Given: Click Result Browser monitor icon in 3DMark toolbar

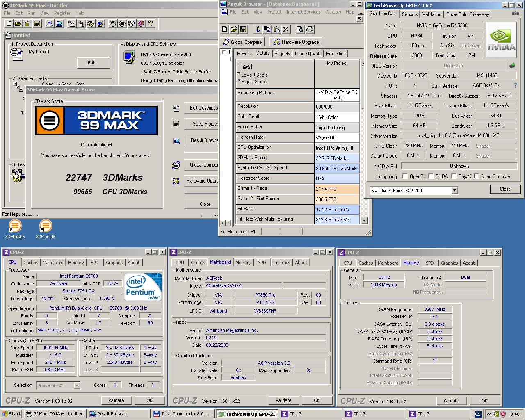Looking at the screenshot, I should click(59, 23).
